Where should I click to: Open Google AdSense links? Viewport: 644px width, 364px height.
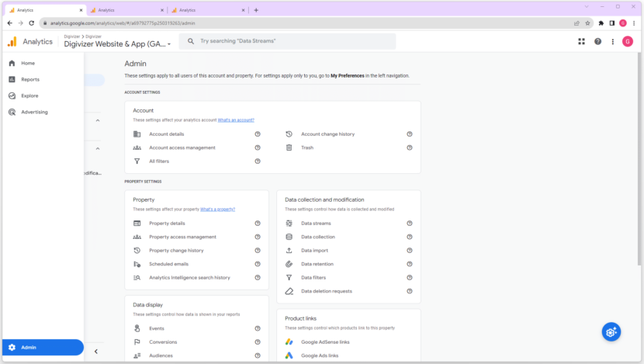(x=325, y=341)
